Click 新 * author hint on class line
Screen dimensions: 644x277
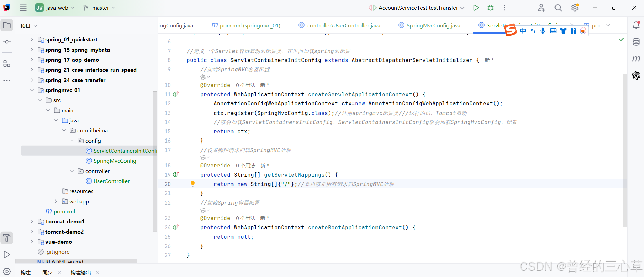489,60
